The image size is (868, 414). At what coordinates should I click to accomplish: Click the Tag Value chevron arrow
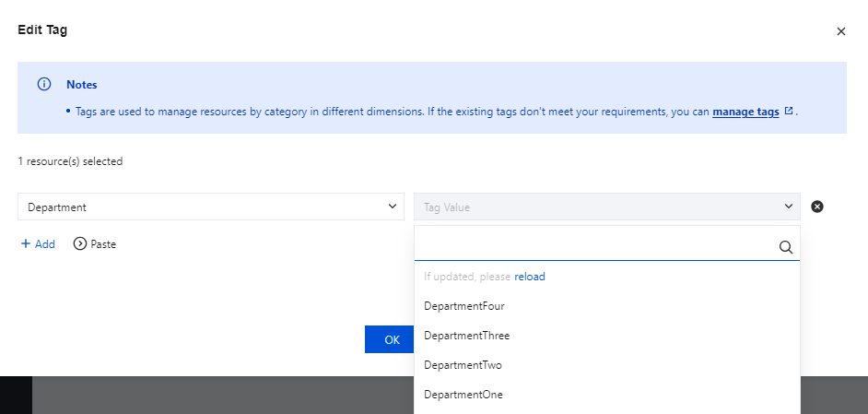(x=788, y=207)
